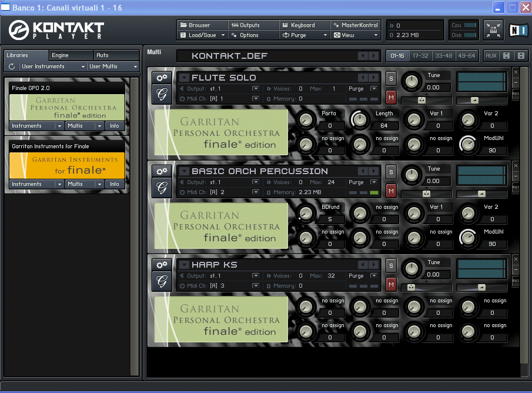Switch to the Auto tab

(116, 55)
